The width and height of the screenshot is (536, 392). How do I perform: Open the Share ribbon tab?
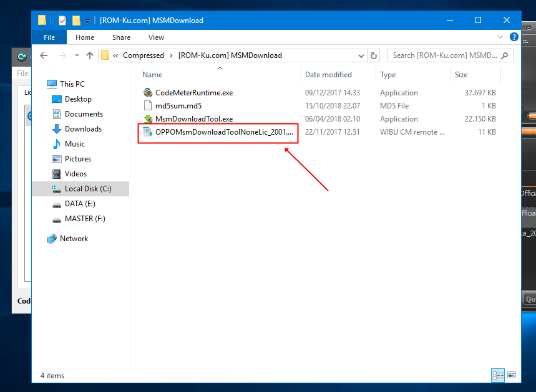121,37
